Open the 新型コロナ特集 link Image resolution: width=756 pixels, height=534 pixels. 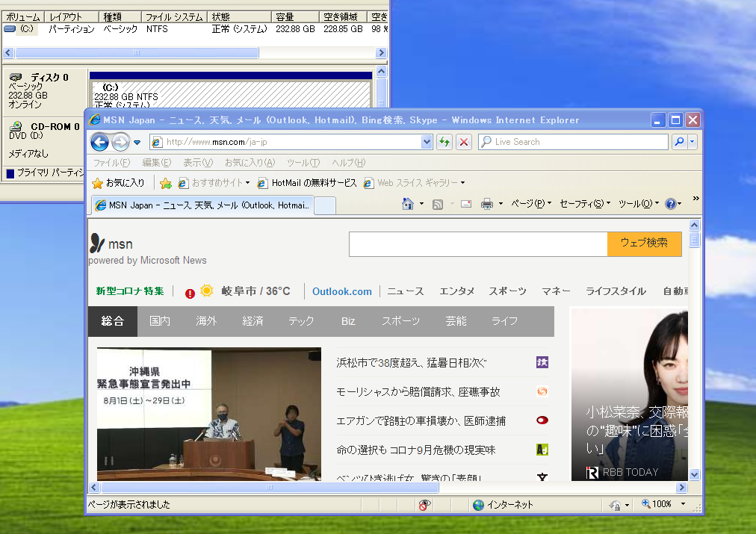[130, 291]
